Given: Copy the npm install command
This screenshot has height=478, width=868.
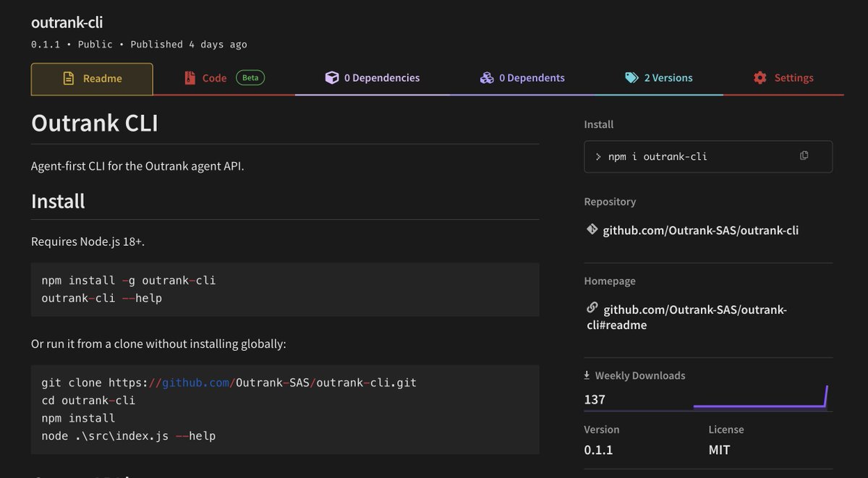Looking at the screenshot, I should click(x=804, y=156).
